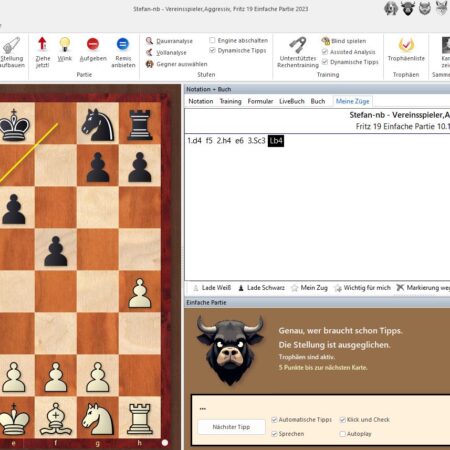Open Unterstütztes Rechentraining

coord(298,52)
